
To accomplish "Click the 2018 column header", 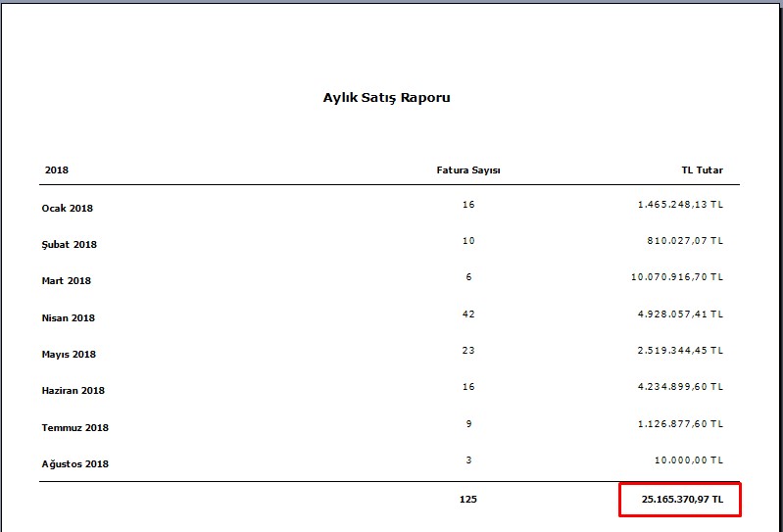I will pos(57,170).
